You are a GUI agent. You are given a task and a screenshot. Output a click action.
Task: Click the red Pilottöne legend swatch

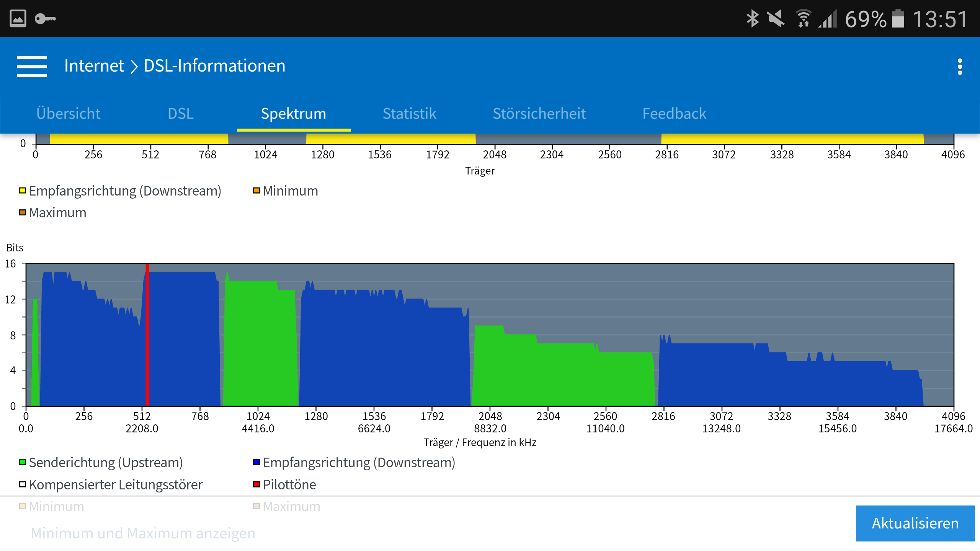tap(256, 485)
